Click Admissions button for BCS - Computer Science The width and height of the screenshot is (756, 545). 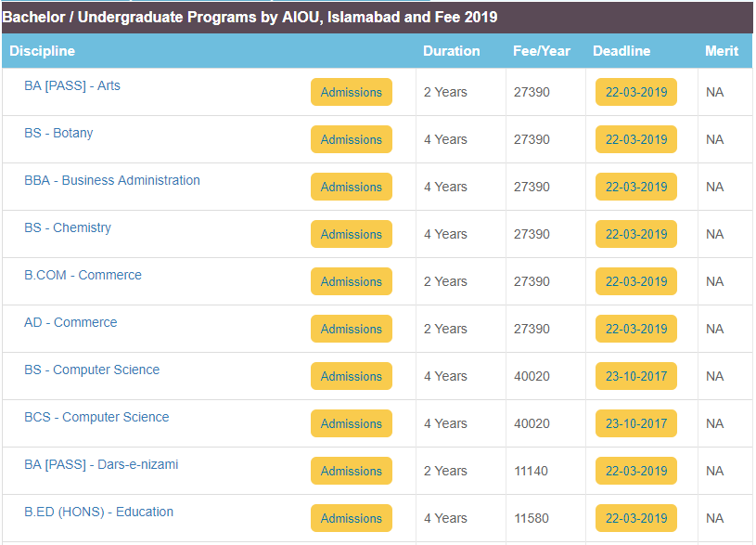coord(351,423)
